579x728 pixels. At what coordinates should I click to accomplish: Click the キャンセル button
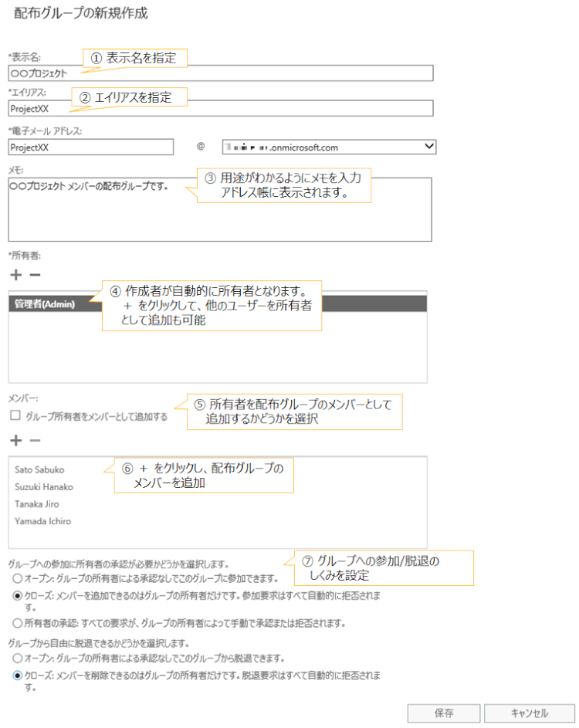[530, 713]
